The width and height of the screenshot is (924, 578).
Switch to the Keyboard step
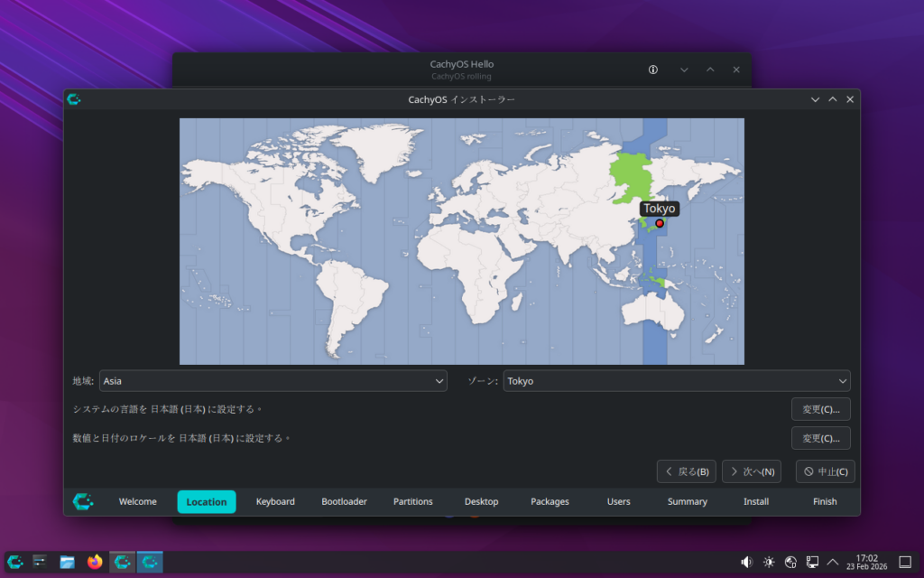point(275,501)
